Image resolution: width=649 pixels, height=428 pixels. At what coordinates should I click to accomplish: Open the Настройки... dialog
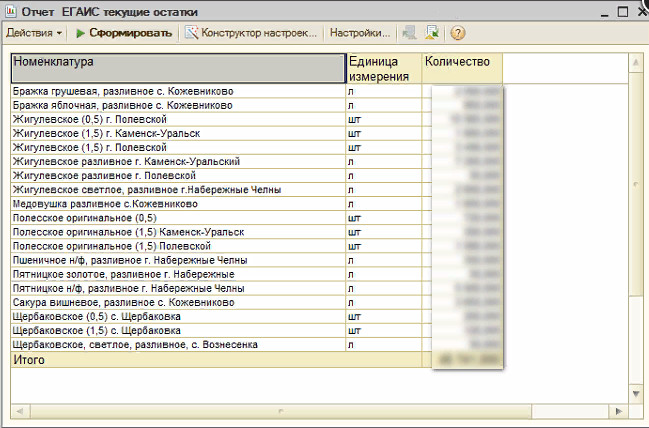coord(359,33)
